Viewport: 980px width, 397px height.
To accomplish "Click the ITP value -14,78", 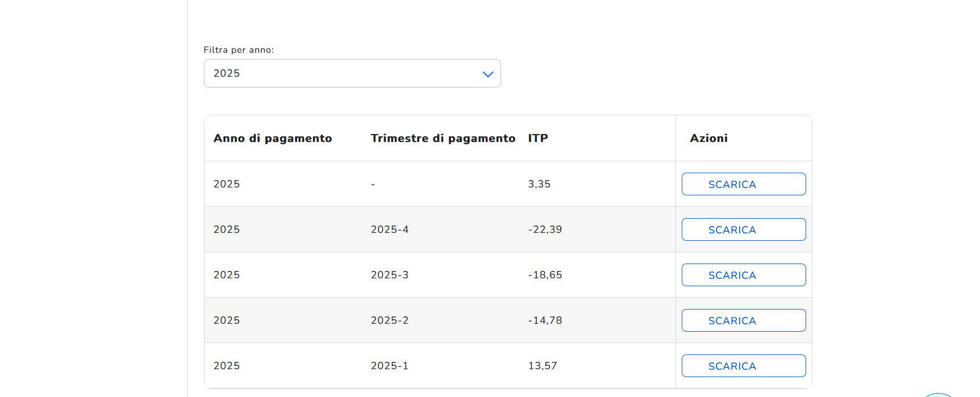I will [545, 320].
